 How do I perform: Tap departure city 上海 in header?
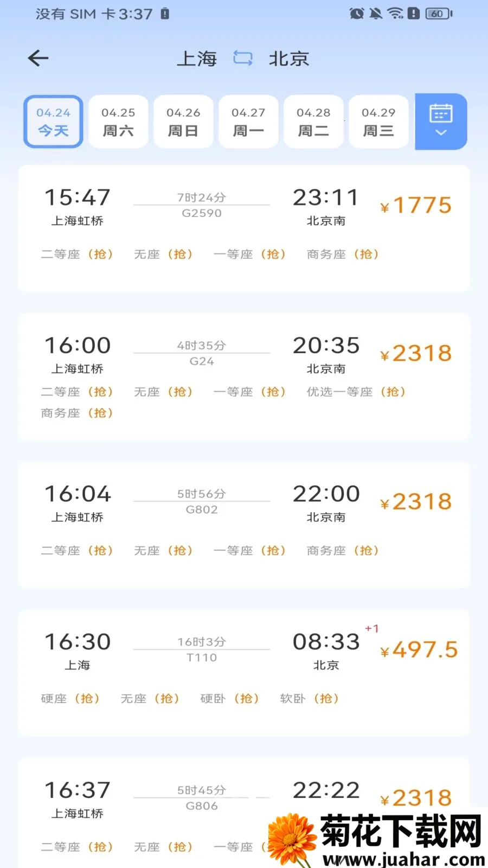pyautogui.click(x=197, y=58)
